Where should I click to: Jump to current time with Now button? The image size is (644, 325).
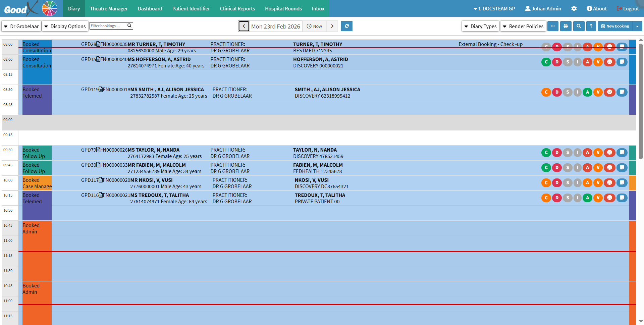click(314, 26)
